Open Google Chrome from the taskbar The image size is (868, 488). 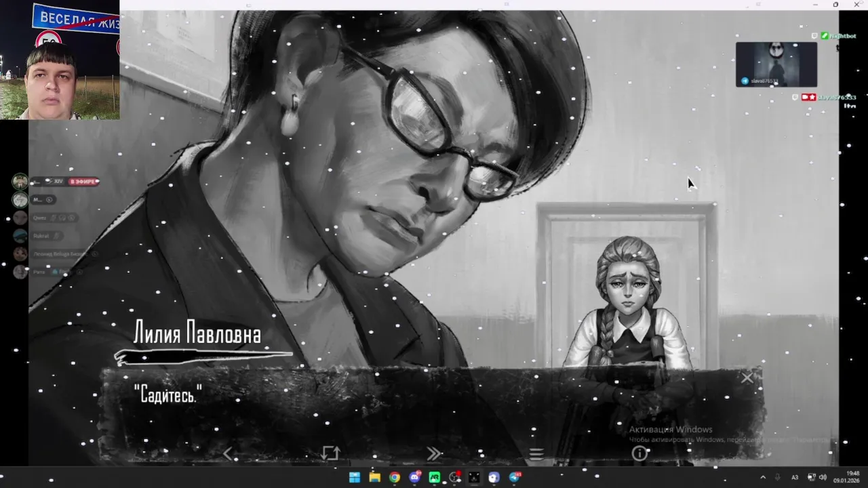click(x=394, y=477)
